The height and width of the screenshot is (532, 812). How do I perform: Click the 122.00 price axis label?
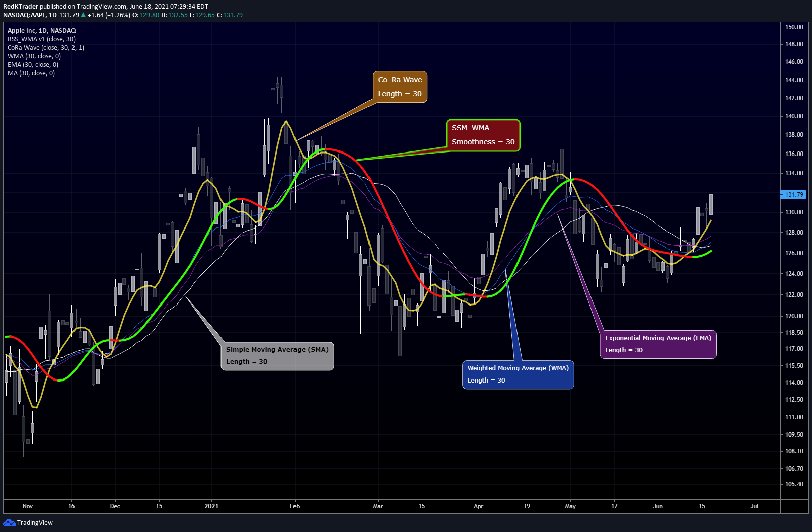pyautogui.click(x=794, y=295)
